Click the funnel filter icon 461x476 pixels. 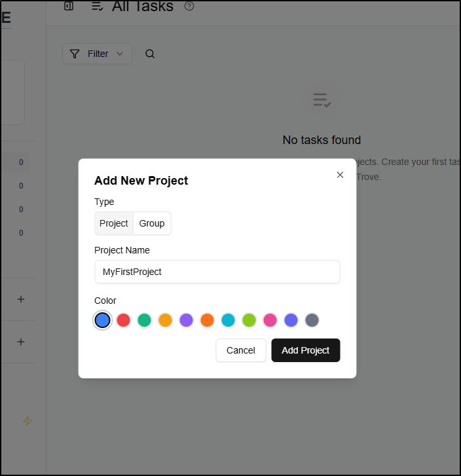(75, 54)
